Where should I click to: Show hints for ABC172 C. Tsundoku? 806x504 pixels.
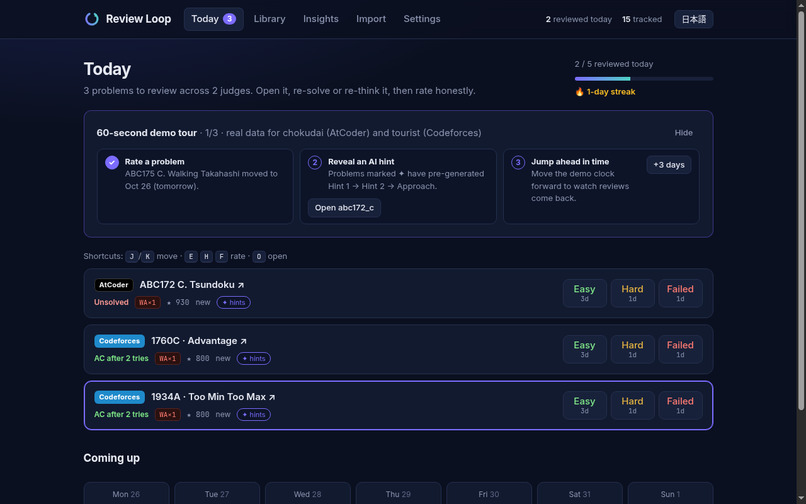tap(233, 302)
